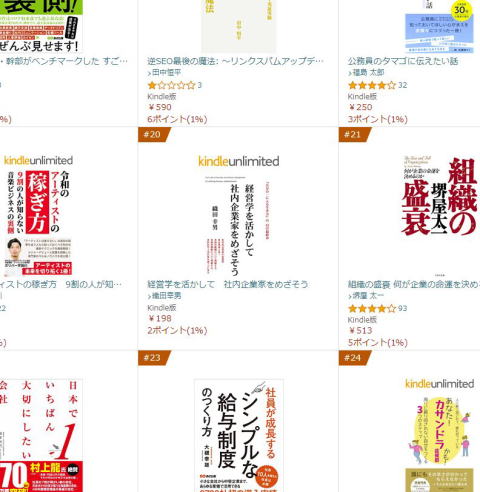Click the #20 rank badge
The width and height of the screenshot is (480, 492).
coord(154,134)
